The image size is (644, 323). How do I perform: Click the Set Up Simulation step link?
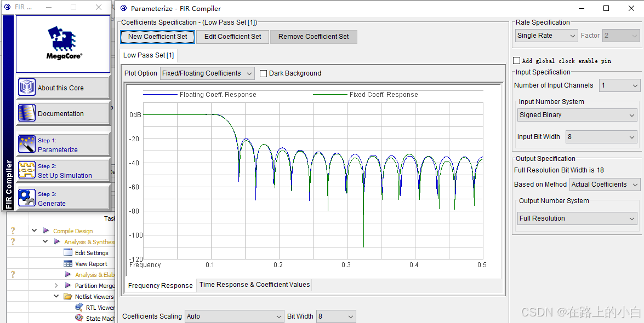pos(65,175)
